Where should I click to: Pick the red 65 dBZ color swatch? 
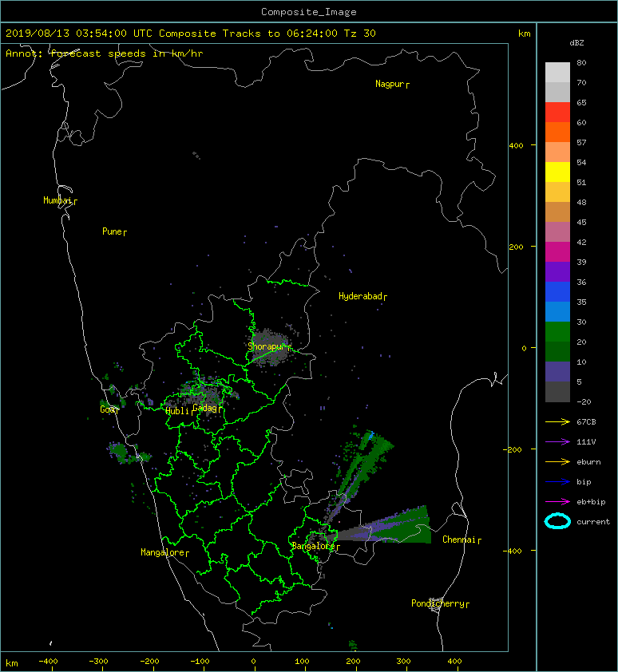click(557, 113)
